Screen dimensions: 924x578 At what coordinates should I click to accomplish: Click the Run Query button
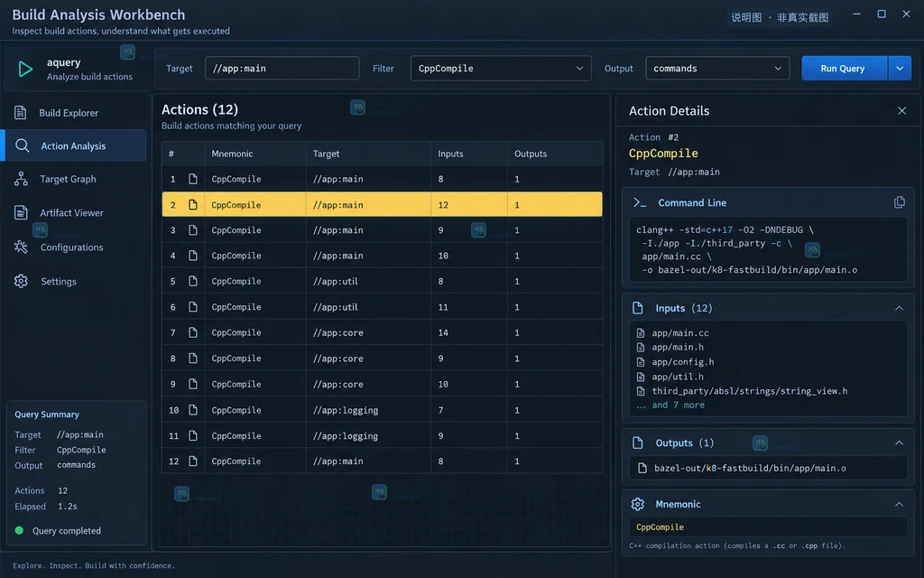coord(844,69)
